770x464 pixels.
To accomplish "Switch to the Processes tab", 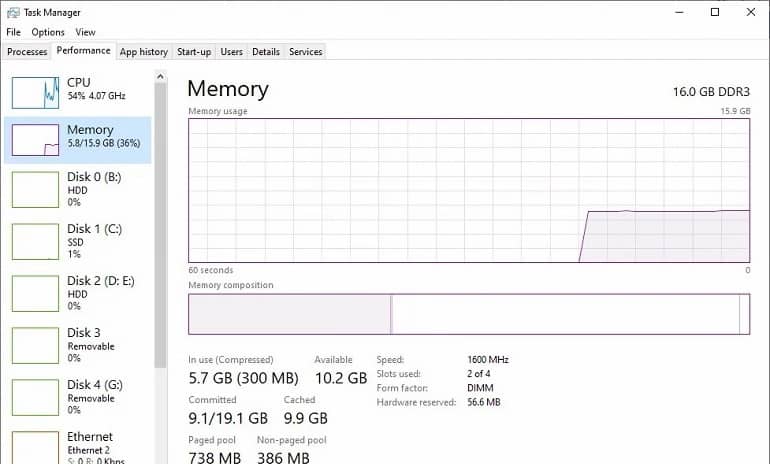I will [27, 51].
